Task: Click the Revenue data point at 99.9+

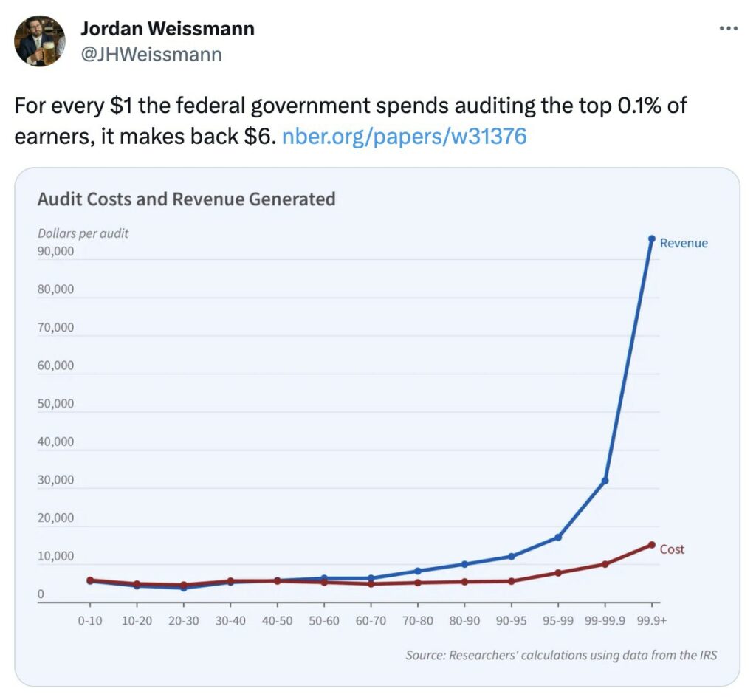Action: [x=652, y=239]
